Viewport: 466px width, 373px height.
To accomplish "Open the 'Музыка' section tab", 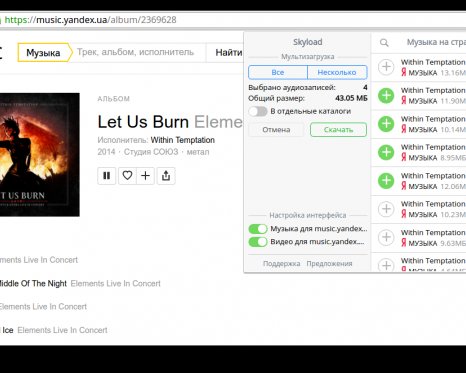I will coord(44,53).
